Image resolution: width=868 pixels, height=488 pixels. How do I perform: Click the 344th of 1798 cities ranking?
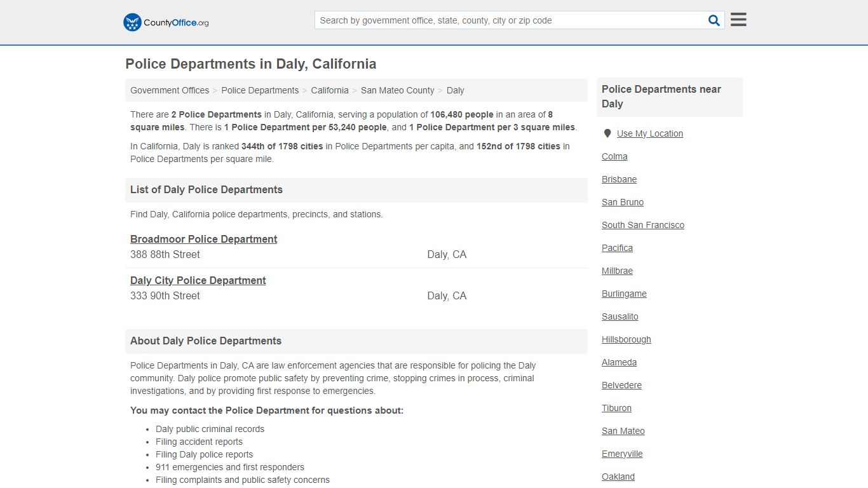[x=282, y=146]
